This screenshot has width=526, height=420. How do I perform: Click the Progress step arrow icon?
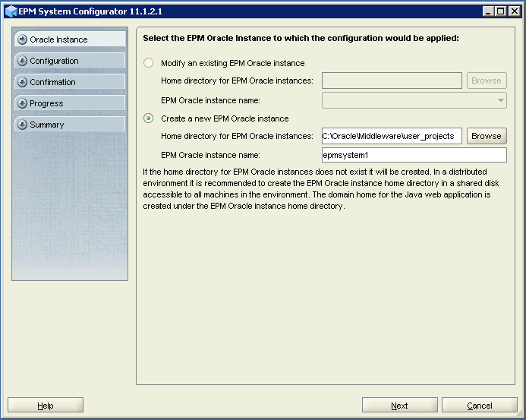click(22, 103)
